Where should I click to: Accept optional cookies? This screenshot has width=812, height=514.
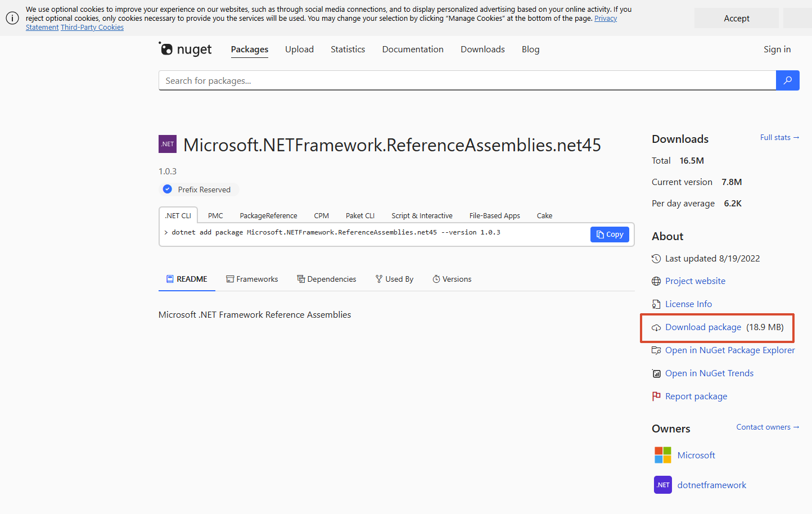click(737, 18)
